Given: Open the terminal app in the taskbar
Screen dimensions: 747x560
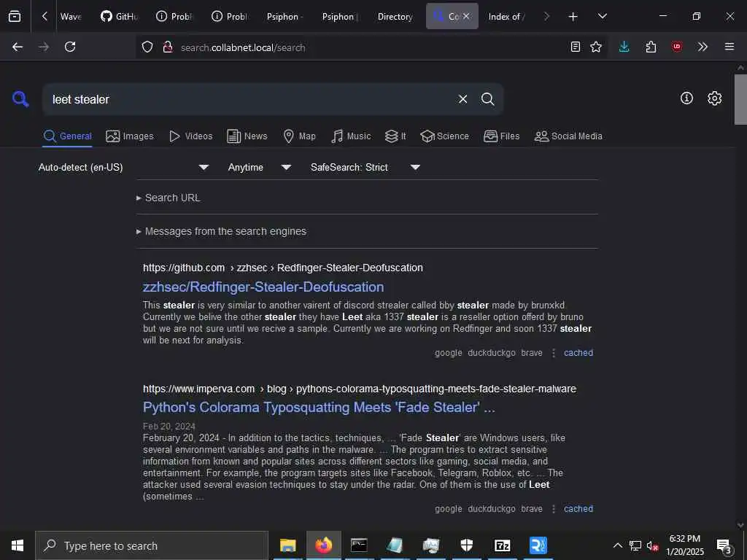Looking at the screenshot, I should 359,545.
